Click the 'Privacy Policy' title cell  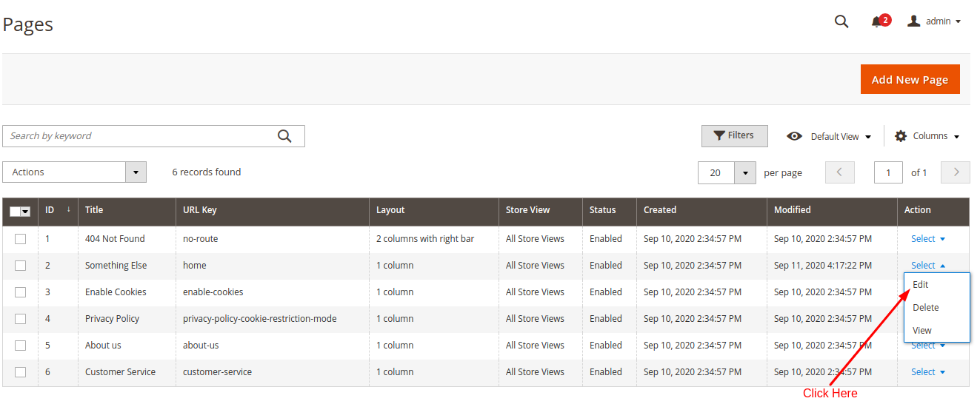click(112, 319)
